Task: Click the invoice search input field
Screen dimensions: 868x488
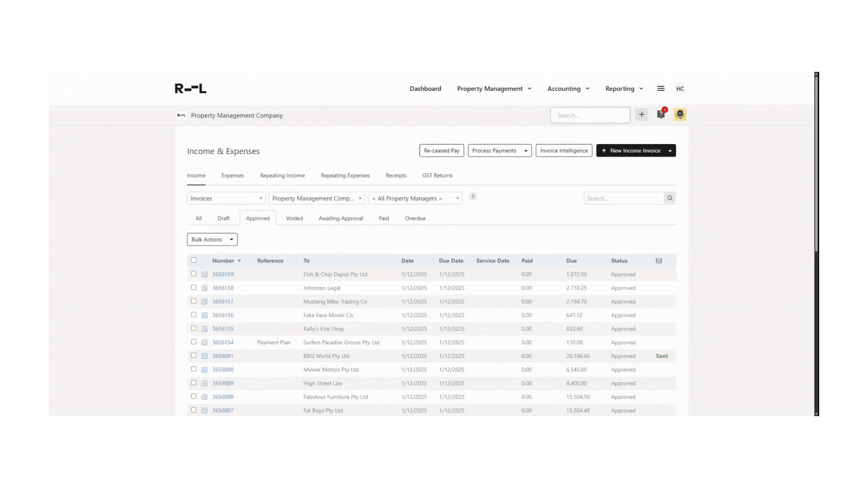Action: tap(624, 198)
